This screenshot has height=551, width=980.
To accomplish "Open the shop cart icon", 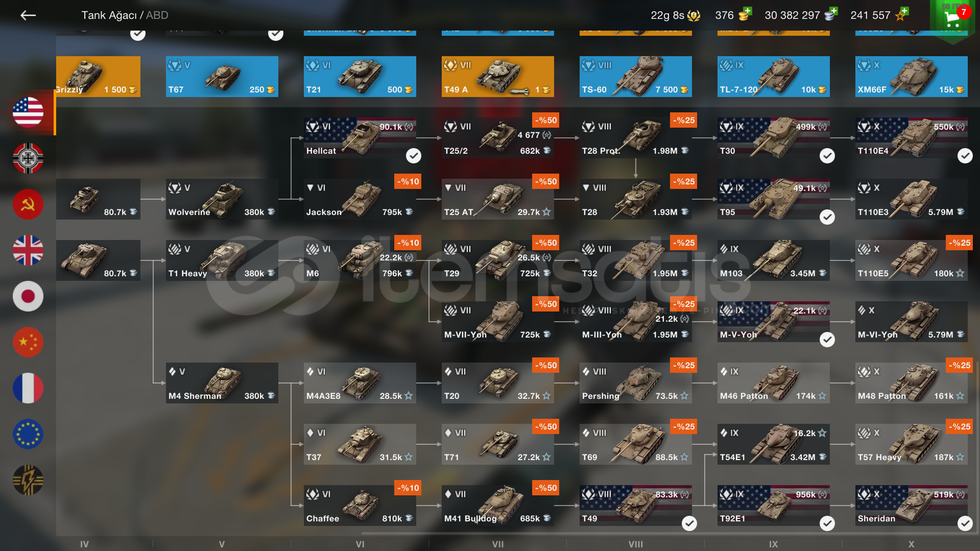I will click(x=952, y=18).
